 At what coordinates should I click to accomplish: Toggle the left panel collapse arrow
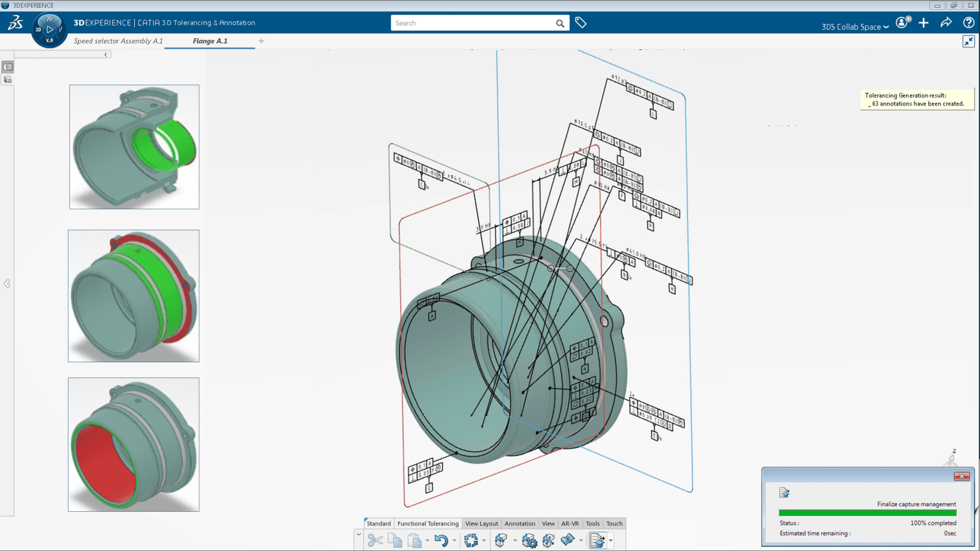pyautogui.click(x=6, y=283)
